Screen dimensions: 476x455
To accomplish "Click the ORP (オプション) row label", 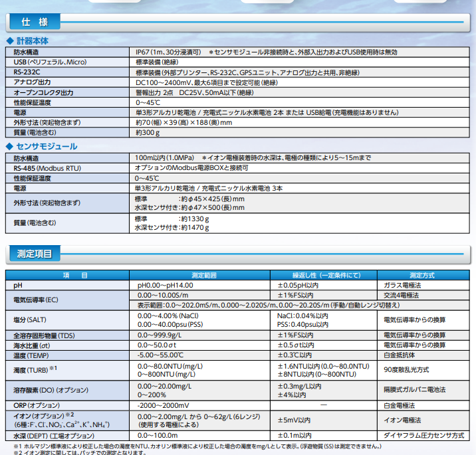I will click(x=39, y=406).
